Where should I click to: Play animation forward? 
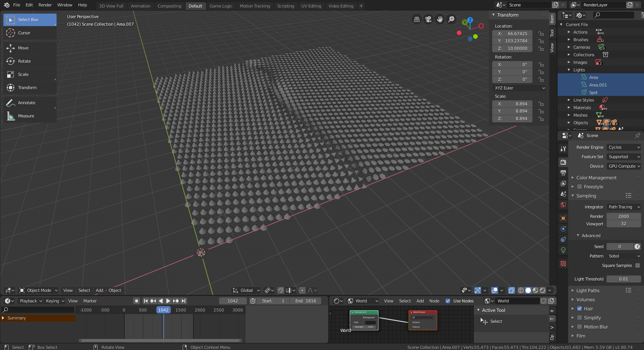pos(168,301)
